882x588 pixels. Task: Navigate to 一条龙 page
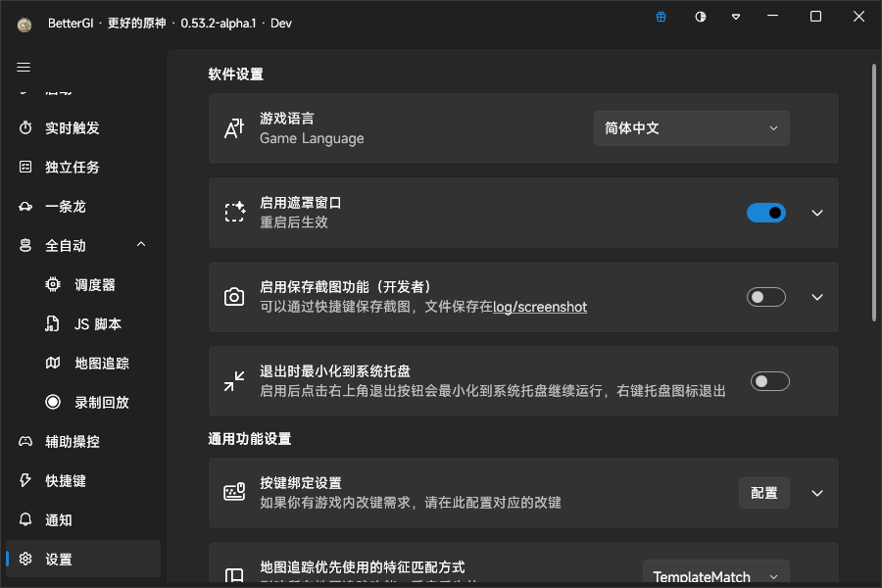83,207
